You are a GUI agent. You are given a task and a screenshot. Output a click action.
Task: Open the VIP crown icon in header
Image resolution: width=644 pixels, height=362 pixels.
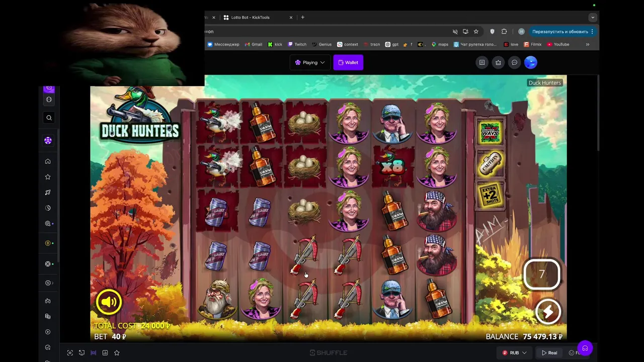click(x=498, y=62)
